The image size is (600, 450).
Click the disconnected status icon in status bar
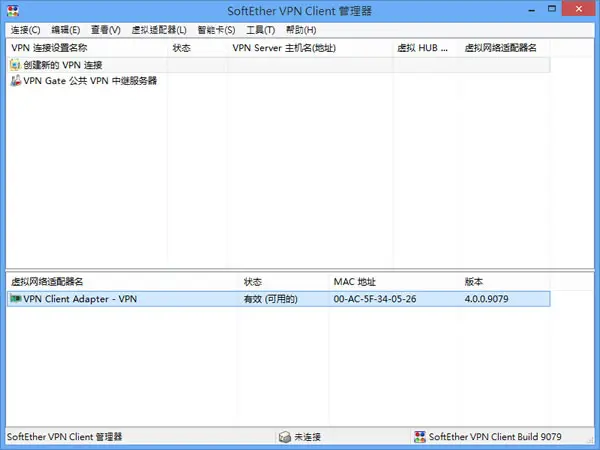coord(285,437)
